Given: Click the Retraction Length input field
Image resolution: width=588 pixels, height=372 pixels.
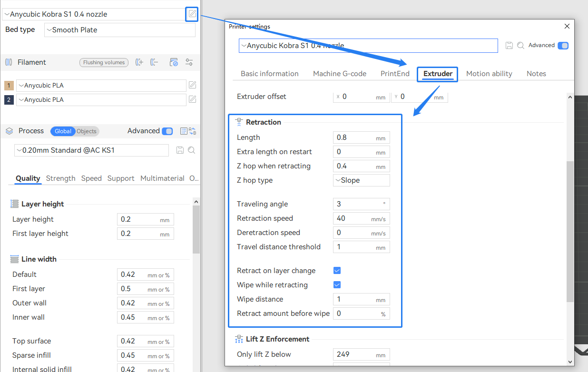Looking at the screenshot, I should (x=354, y=137).
